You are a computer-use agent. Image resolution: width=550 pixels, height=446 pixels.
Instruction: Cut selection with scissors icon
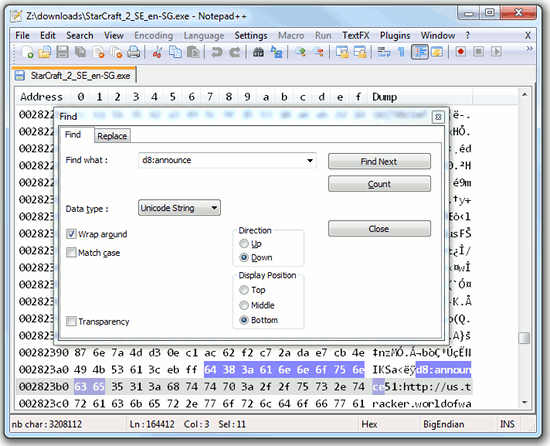pos(157,52)
